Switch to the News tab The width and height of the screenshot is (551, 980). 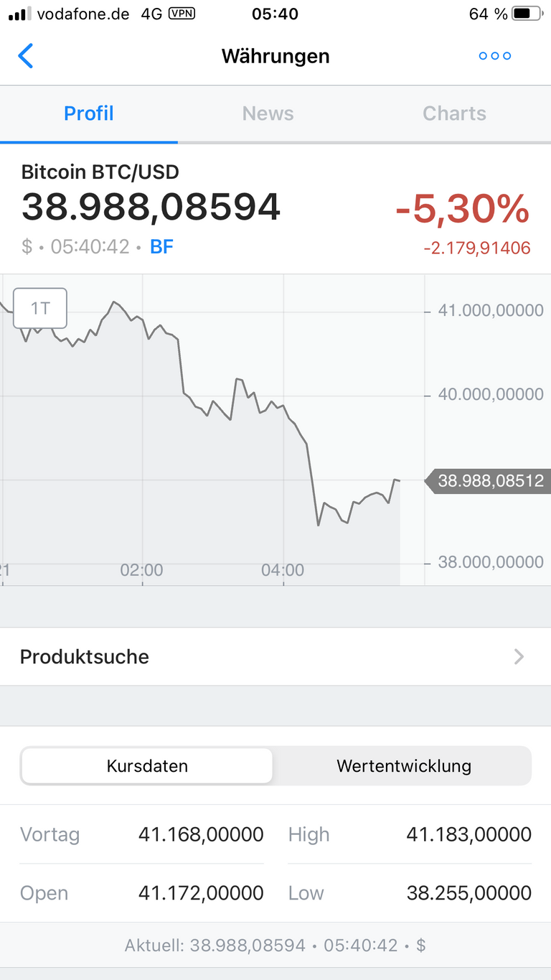268,113
